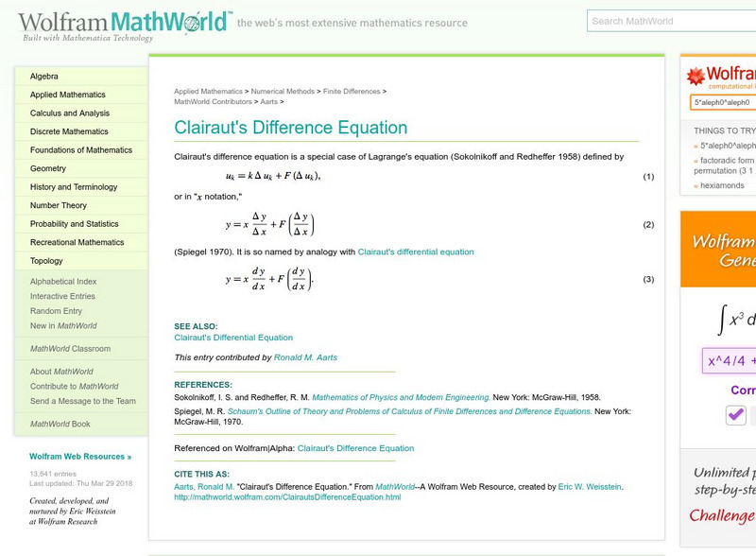This screenshot has height=556, width=756.
Task: Open the Algebra category
Action: point(45,76)
